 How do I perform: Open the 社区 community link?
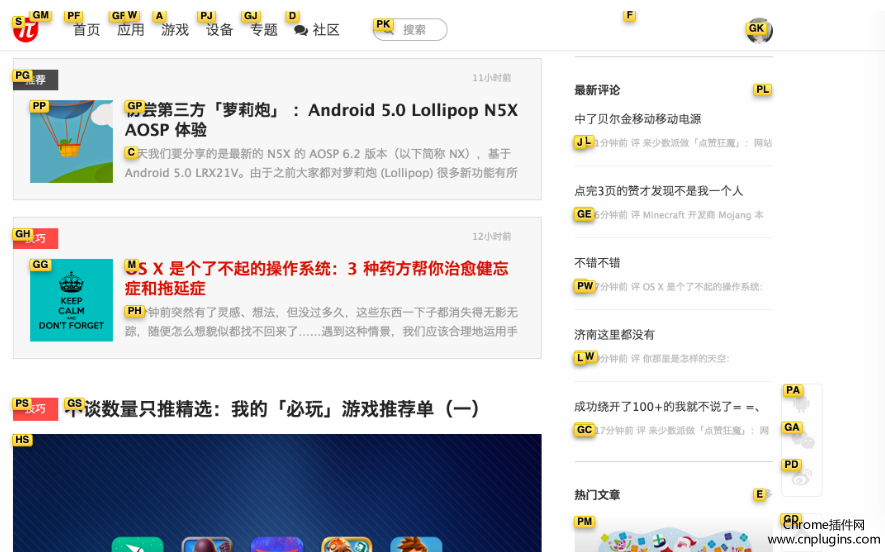pyautogui.click(x=326, y=30)
